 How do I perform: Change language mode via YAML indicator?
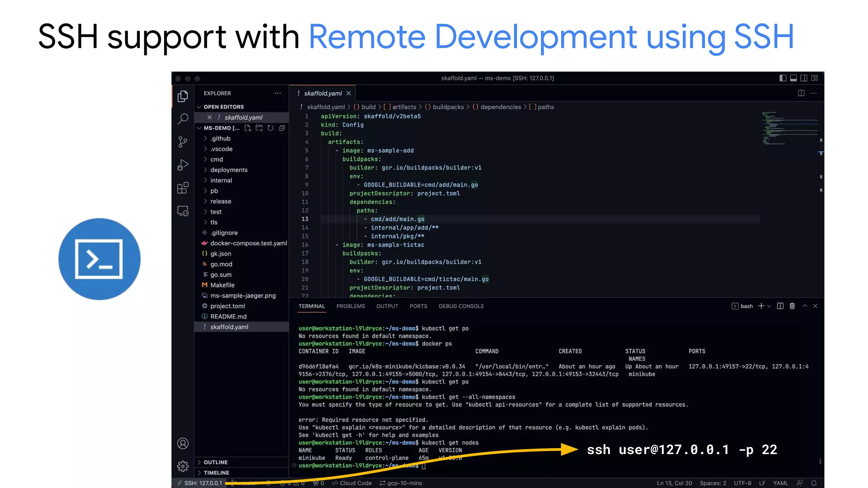780,483
